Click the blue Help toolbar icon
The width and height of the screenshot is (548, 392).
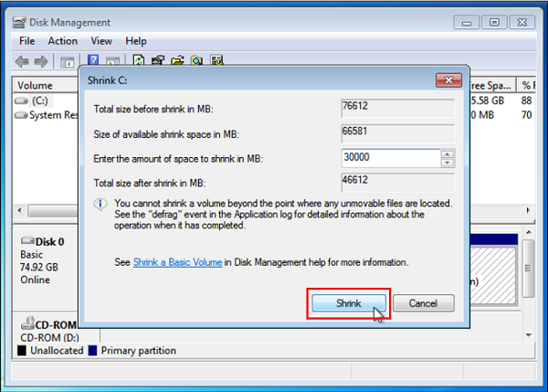93,62
